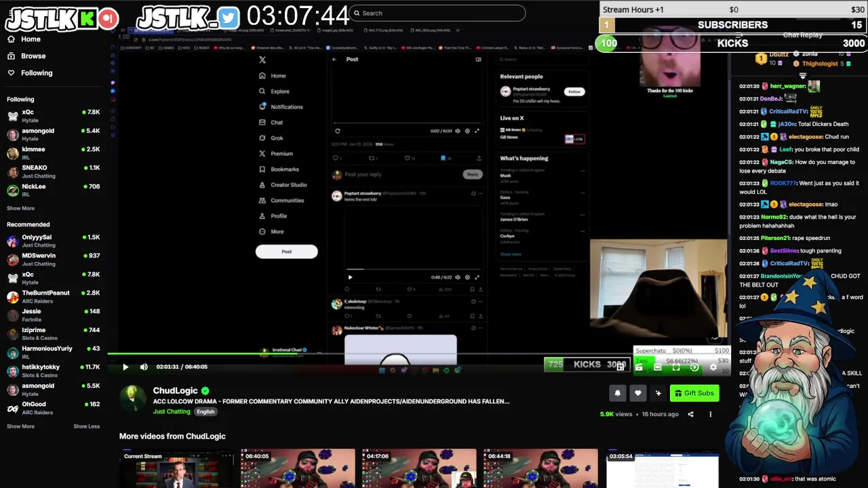
Task: Click the heart follow button
Action: [637, 393]
